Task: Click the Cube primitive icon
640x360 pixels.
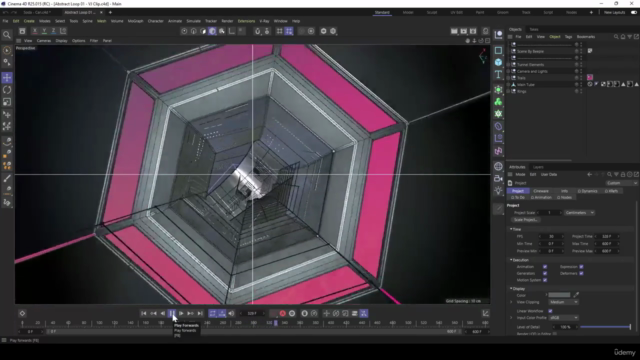Action: point(498,62)
